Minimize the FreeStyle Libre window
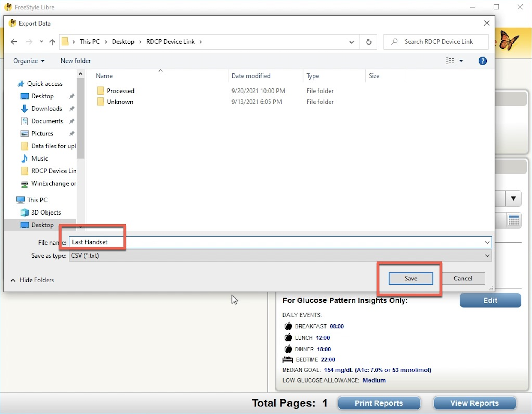Viewport: 532px width, 414px height. coord(473,7)
